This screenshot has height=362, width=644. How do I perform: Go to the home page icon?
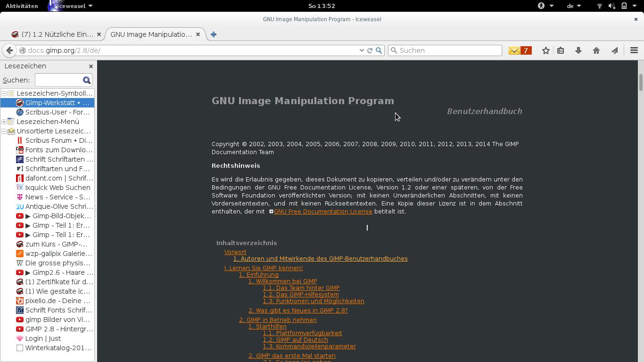[596, 50]
